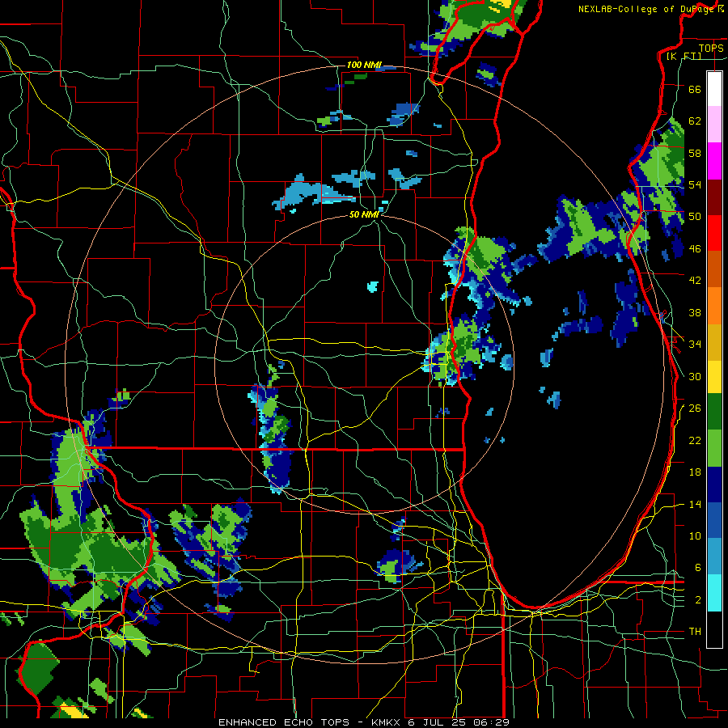Choose legend value 46
Screen dimensions: 728x728
(x=695, y=249)
